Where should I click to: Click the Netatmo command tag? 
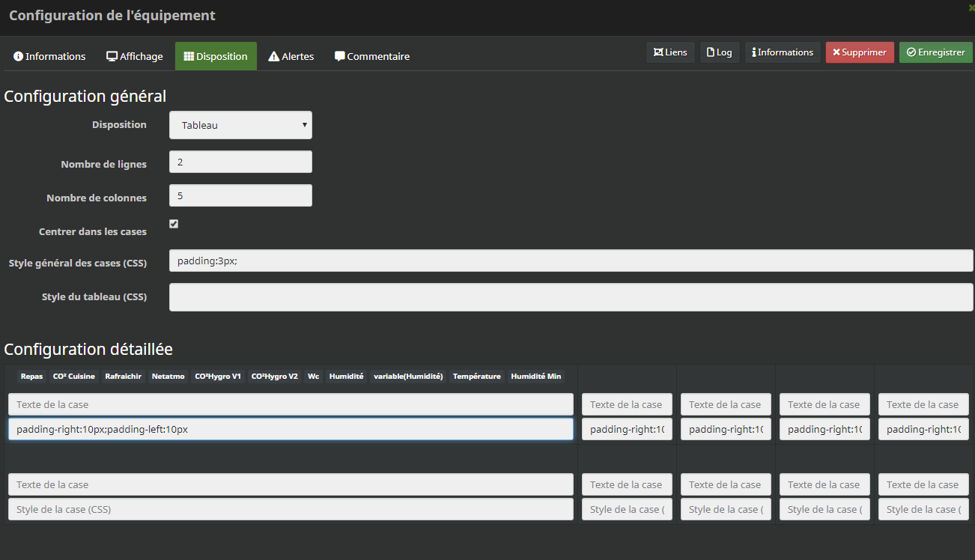click(168, 377)
